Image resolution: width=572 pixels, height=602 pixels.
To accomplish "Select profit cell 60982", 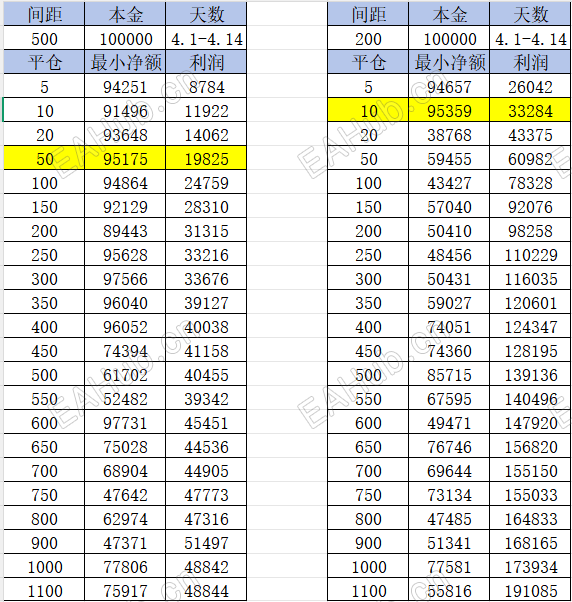I will tap(530, 158).
